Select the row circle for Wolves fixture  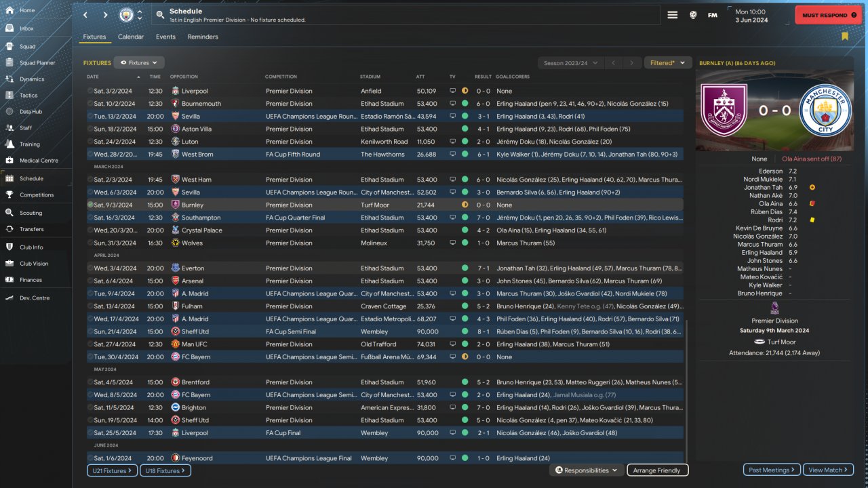point(90,243)
